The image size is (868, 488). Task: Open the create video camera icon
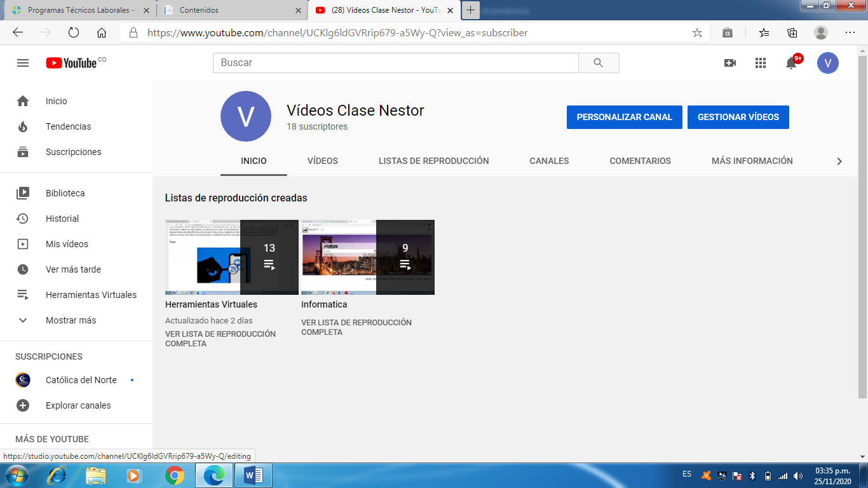click(x=730, y=63)
